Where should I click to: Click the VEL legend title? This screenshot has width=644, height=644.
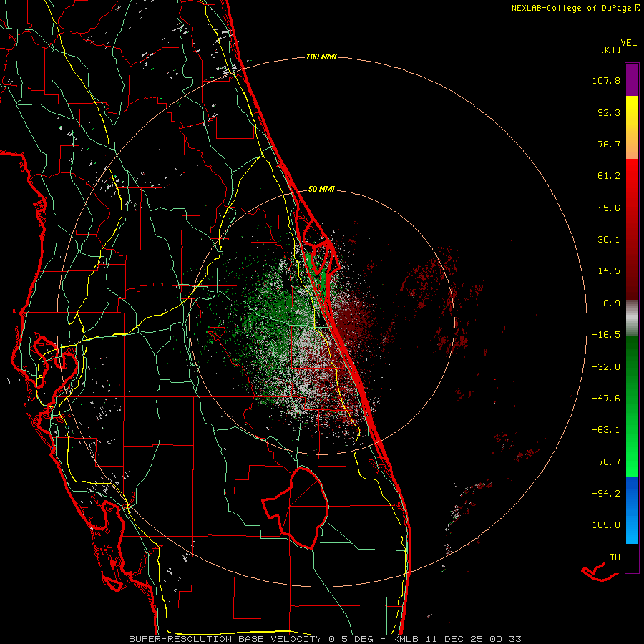tap(628, 43)
